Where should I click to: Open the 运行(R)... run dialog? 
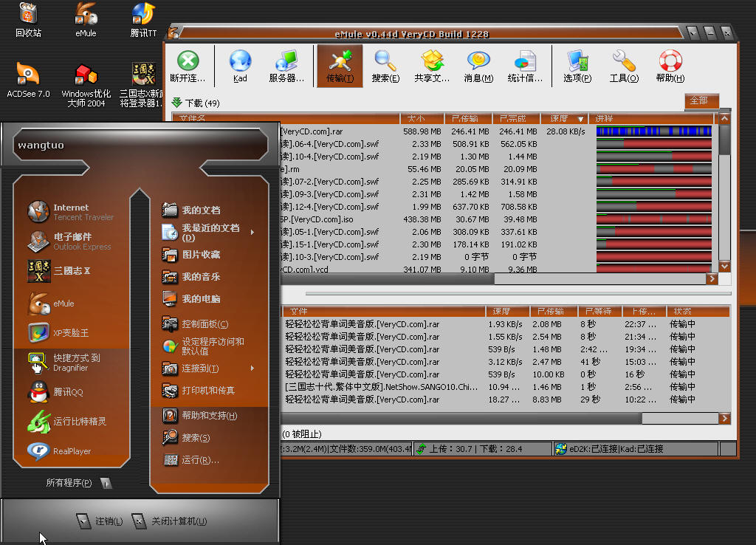click(x=191, y=459)
